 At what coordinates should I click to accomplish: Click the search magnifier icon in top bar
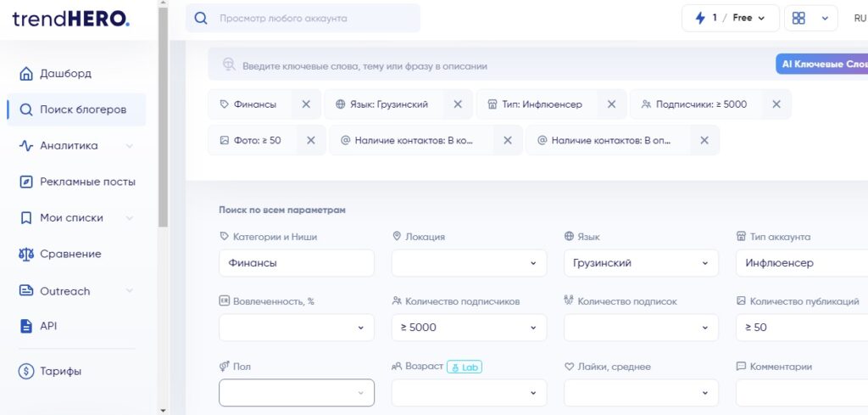point(201,19)
